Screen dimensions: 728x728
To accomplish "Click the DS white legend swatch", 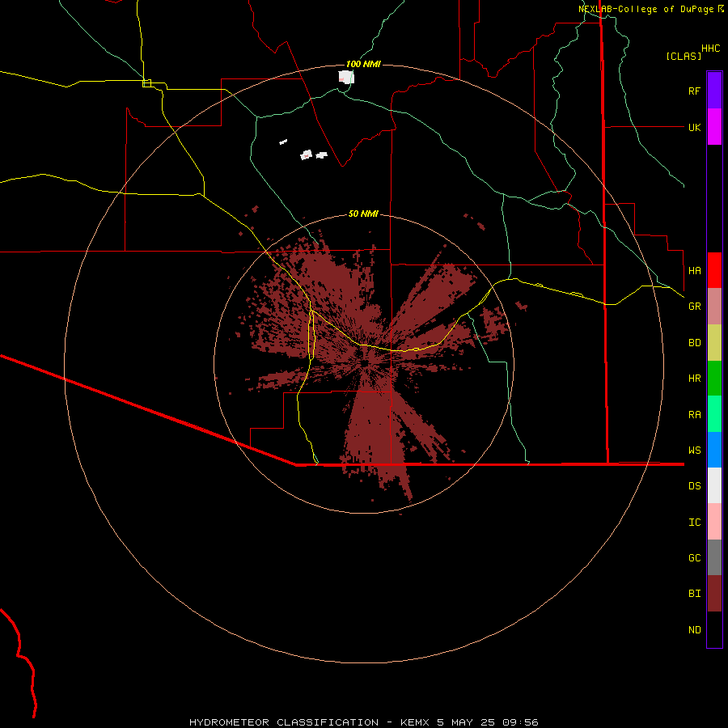I will point(714,485).
